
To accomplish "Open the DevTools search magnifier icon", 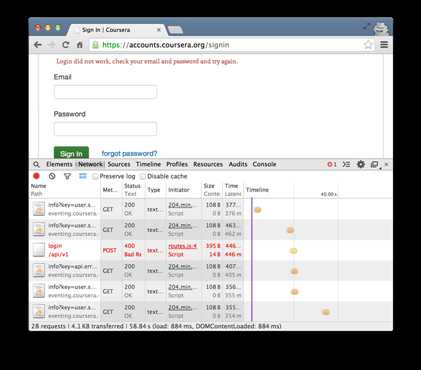I will tap(37, 164).
